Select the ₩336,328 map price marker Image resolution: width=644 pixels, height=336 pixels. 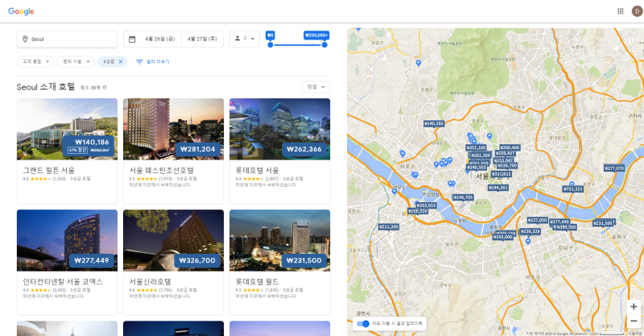(x=530, y=231)
